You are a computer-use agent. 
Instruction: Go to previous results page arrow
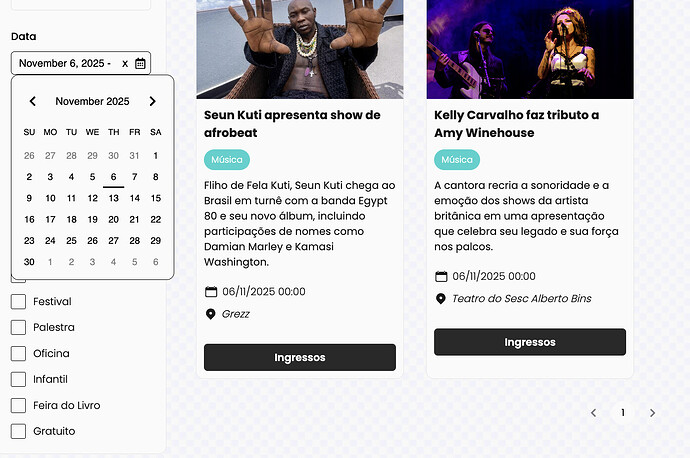[x=594, y=413]
